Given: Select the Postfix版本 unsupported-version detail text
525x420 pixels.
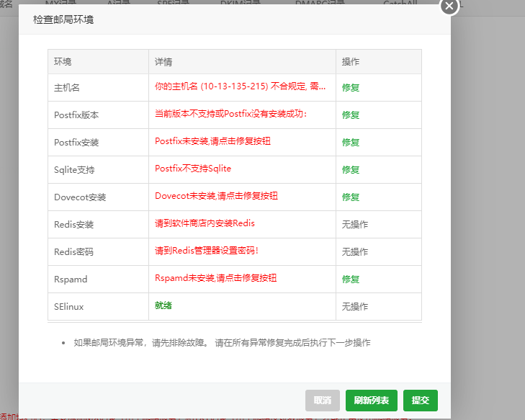Looking at the screenshot, I should 231,114.
